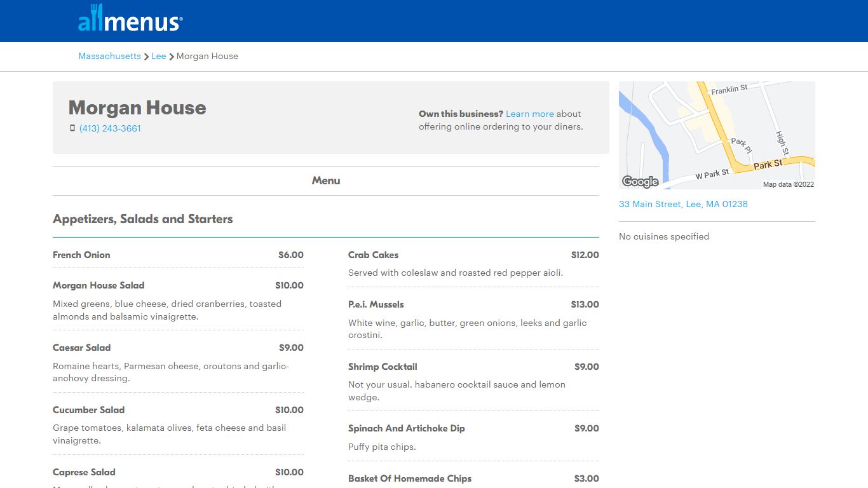Click the P.e.i. Mussels item name
The width and height of the screenshot is (868, 488).
pos(376,304)
